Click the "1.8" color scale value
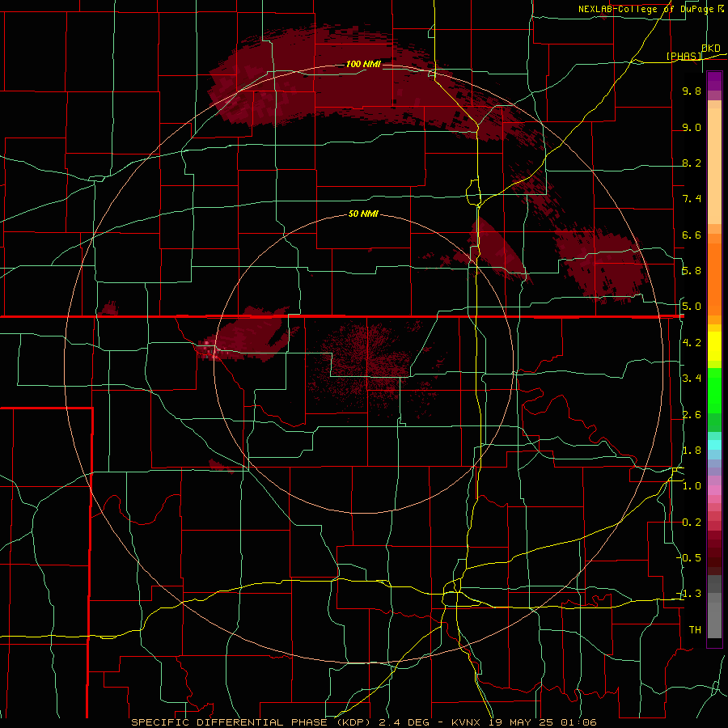728x728 pixels. point(692,450)
